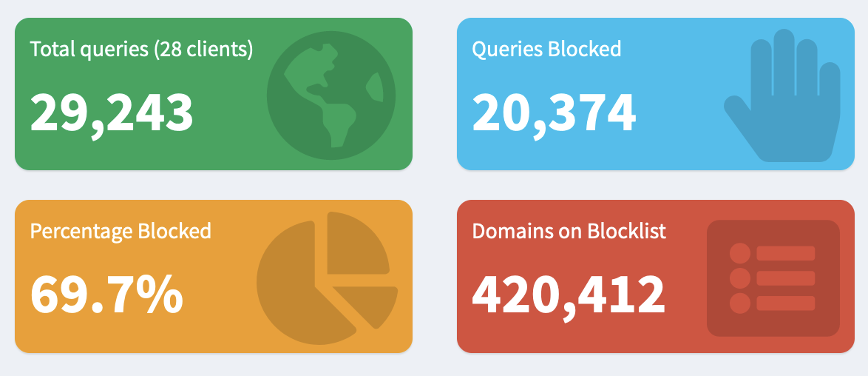This screenshot has height=376, width=868.
Task: Click the 29,243 total queries count
Action: click(112, 112)
